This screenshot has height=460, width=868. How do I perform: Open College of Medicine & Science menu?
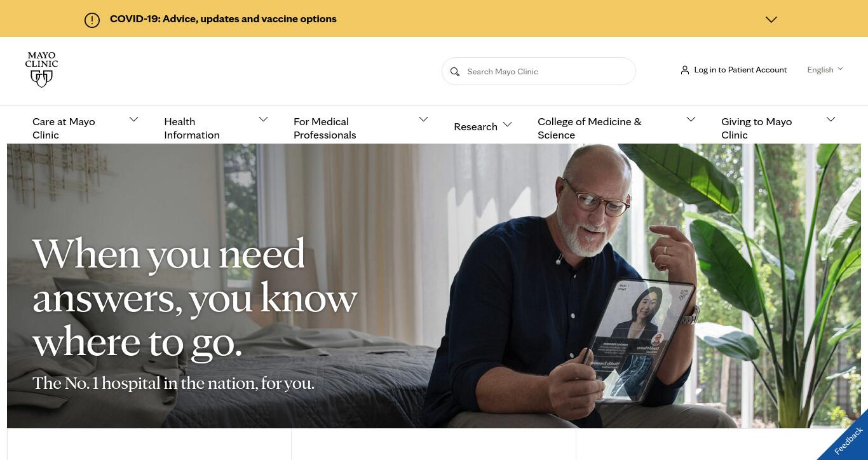point(590,128)
